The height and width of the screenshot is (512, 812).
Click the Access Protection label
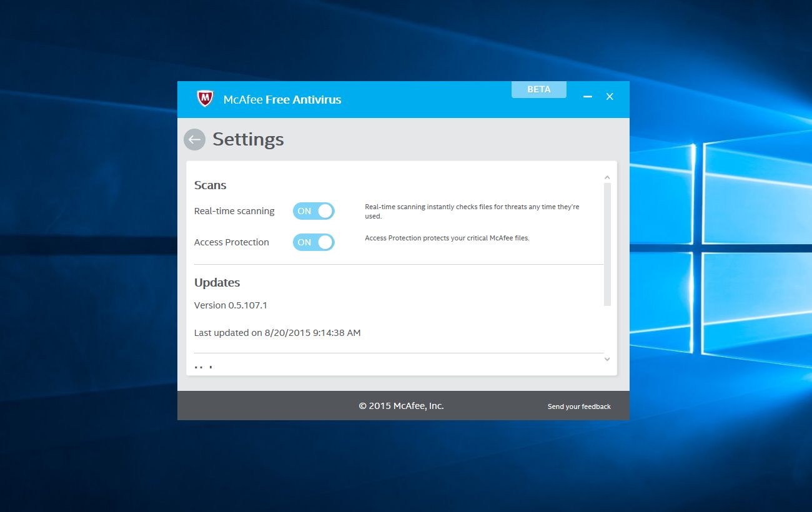pos(232,242)
